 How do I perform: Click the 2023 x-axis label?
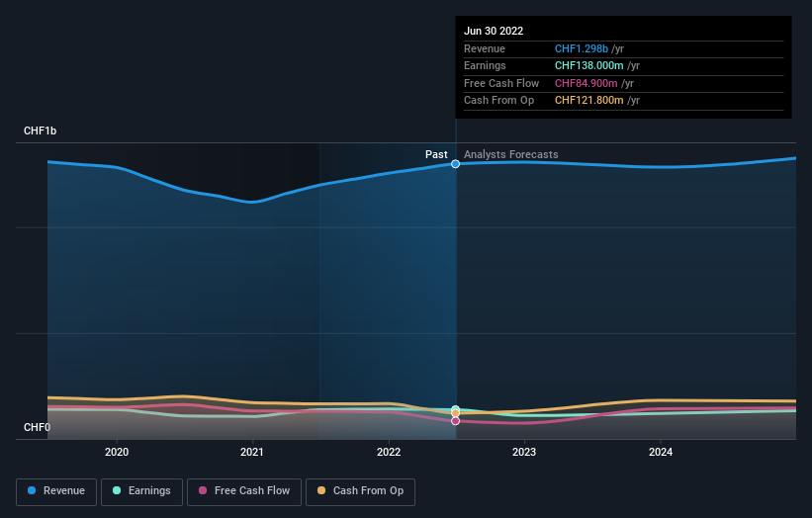pos(524,452)
